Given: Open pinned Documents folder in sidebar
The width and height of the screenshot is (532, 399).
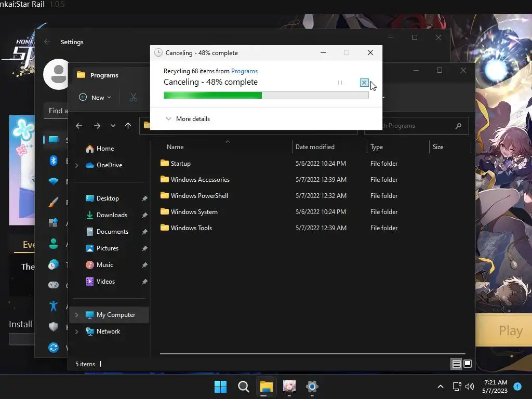Looking at the screenshot, I should click(112, 232).
